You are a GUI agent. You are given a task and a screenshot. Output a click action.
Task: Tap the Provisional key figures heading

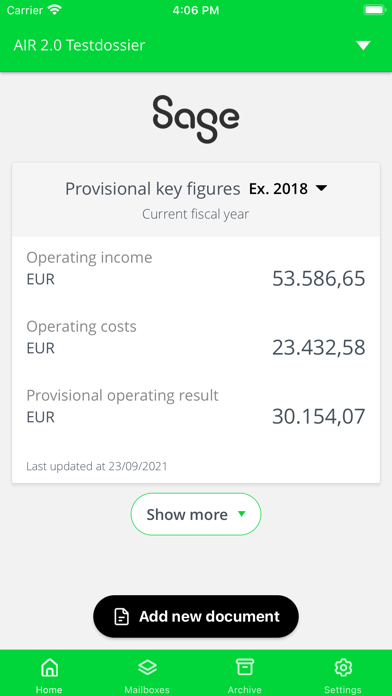(153, 189)
